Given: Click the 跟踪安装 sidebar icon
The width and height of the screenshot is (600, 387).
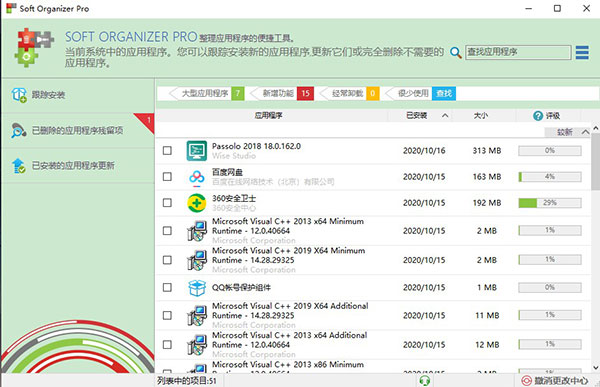Looking at the screenshot, I should tap(19, 95).
